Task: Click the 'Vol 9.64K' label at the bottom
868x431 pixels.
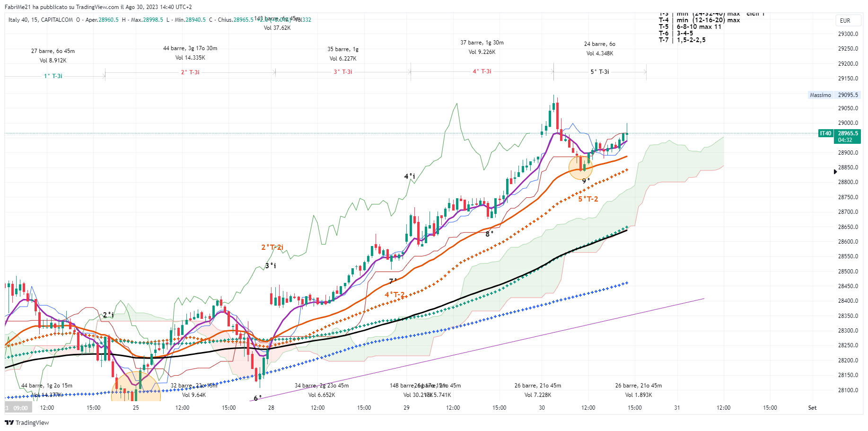Action: click(x=194, y=395)
